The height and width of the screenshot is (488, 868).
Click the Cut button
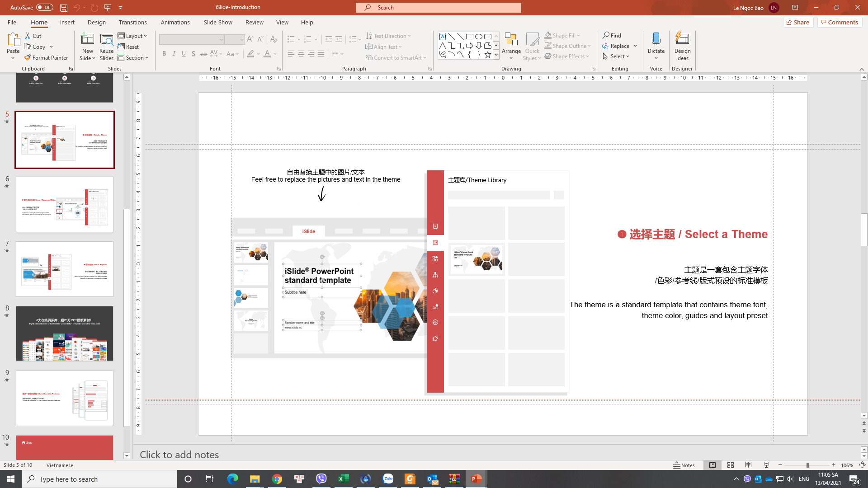(x=33, y=36)
